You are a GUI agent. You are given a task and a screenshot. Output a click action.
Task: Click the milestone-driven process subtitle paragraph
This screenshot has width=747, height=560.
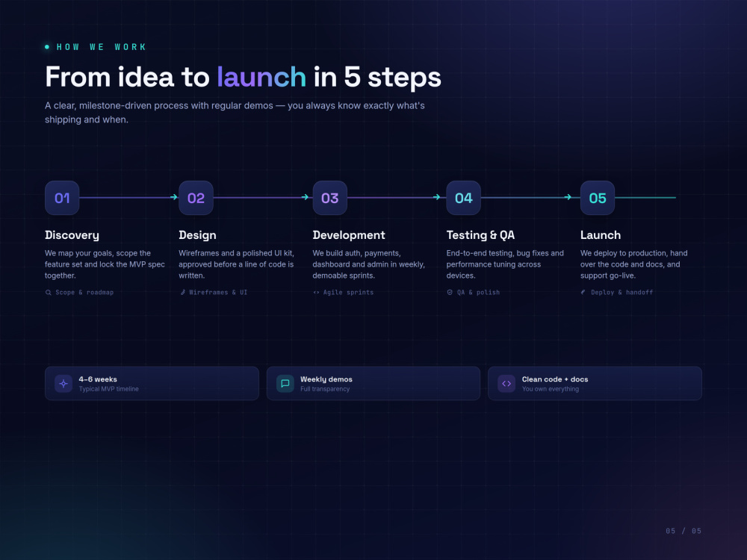(235, 113)
